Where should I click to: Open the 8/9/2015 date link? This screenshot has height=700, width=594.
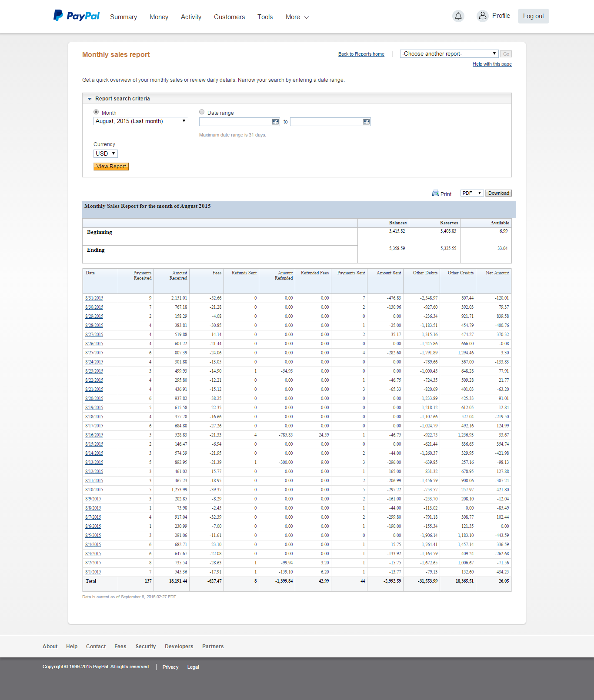(93, 499)
